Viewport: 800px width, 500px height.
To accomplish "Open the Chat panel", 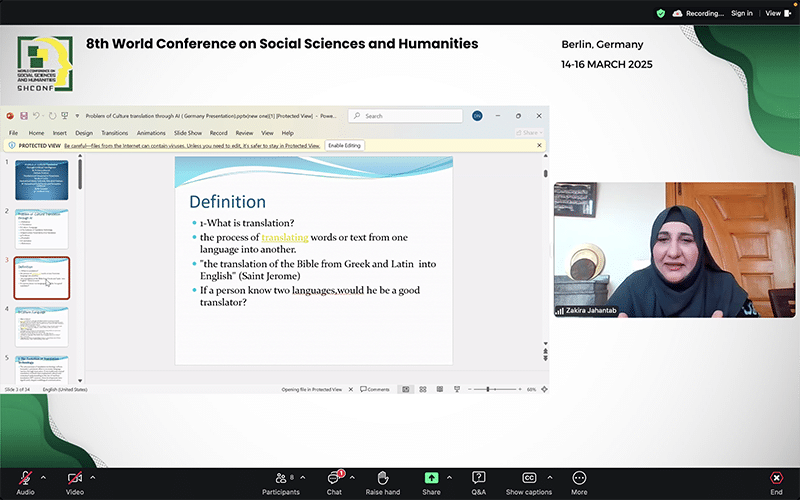I will pyautogui.click(x=334, y=478).
